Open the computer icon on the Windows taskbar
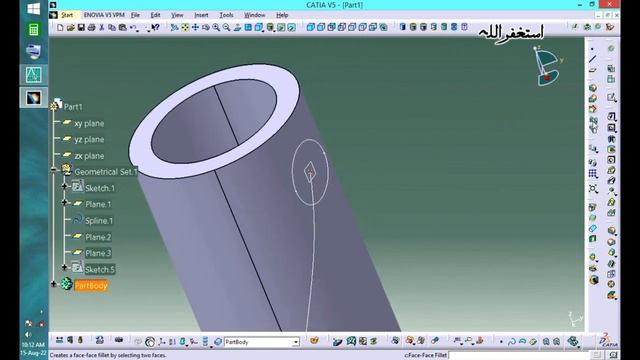This screenshot has width=640, height=360. (33, 52)
